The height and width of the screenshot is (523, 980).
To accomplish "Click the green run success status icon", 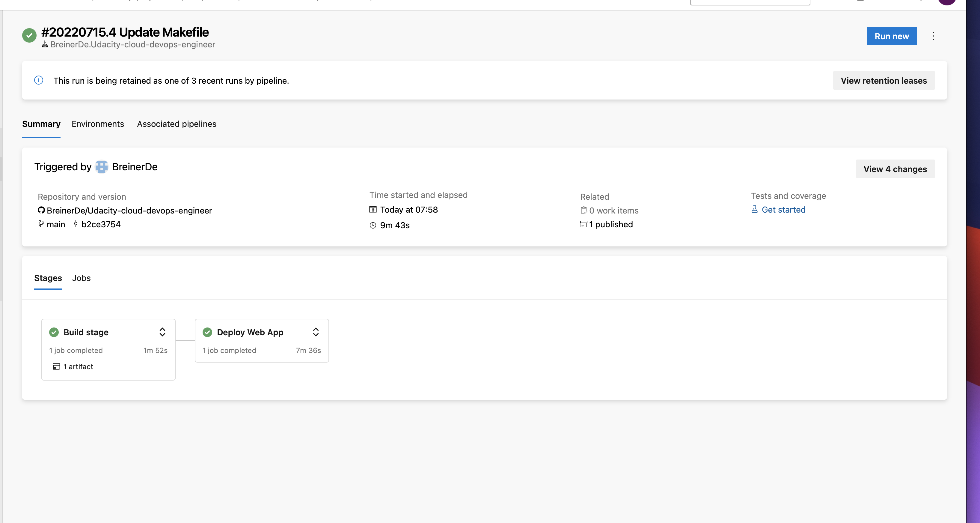I will (x=29, y=35).
